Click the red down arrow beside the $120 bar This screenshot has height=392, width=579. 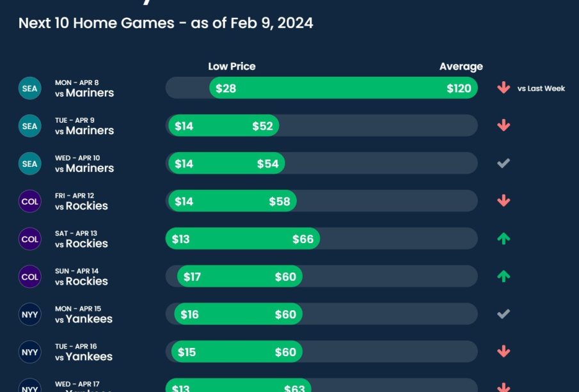point(504,88)
